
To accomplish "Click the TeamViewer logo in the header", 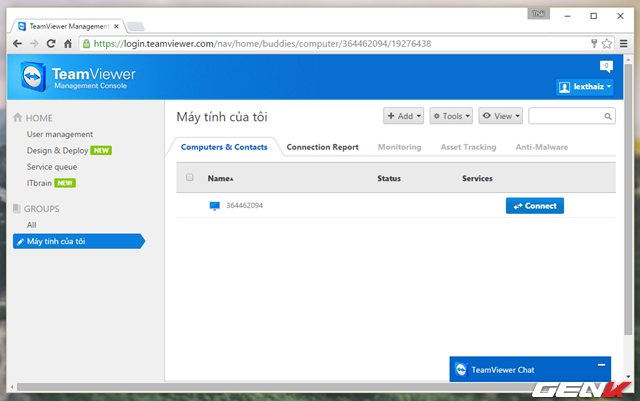I will 35,79.
